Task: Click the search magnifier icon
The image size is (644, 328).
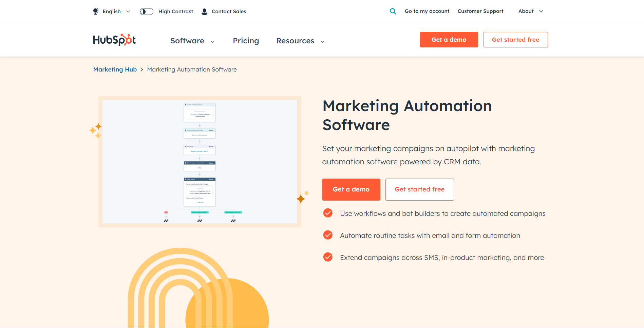Action: coord(393,11)
